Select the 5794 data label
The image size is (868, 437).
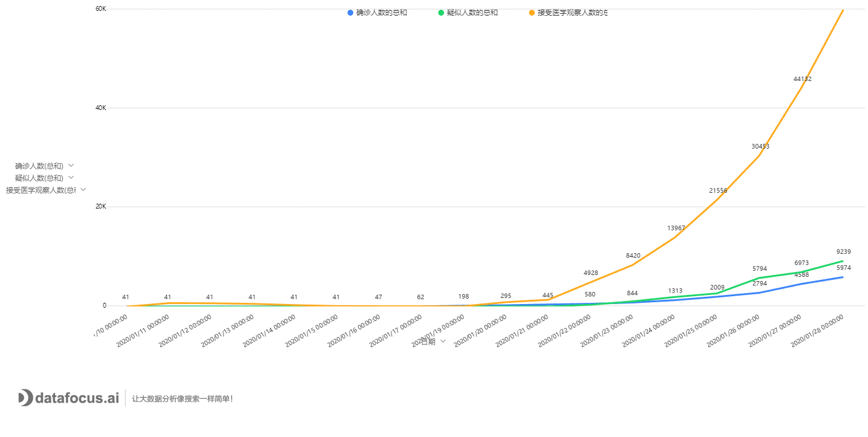760,268
